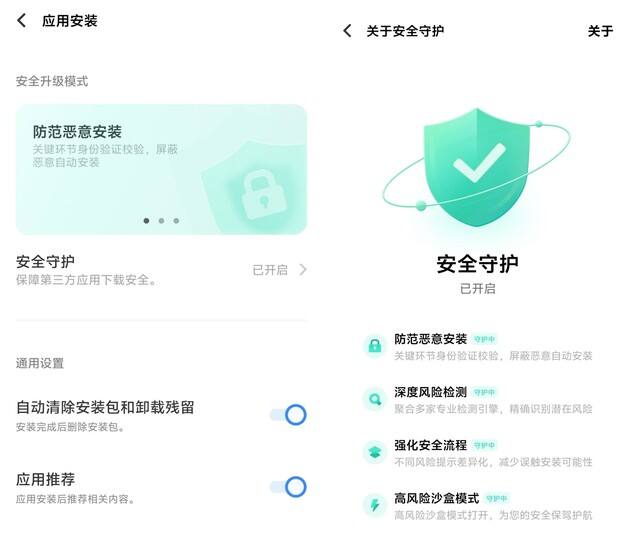Viewport: 640px width, 533px height.
Task: Tap the 已开启 status of 安全守护
Action: (270, 270)
